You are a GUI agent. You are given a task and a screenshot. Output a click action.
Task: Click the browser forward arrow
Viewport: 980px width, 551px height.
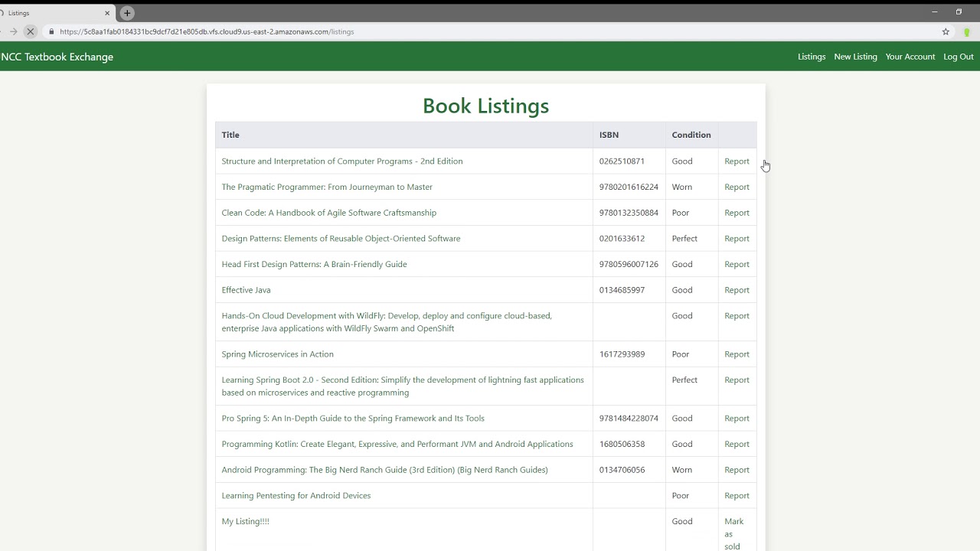[13, 31]
